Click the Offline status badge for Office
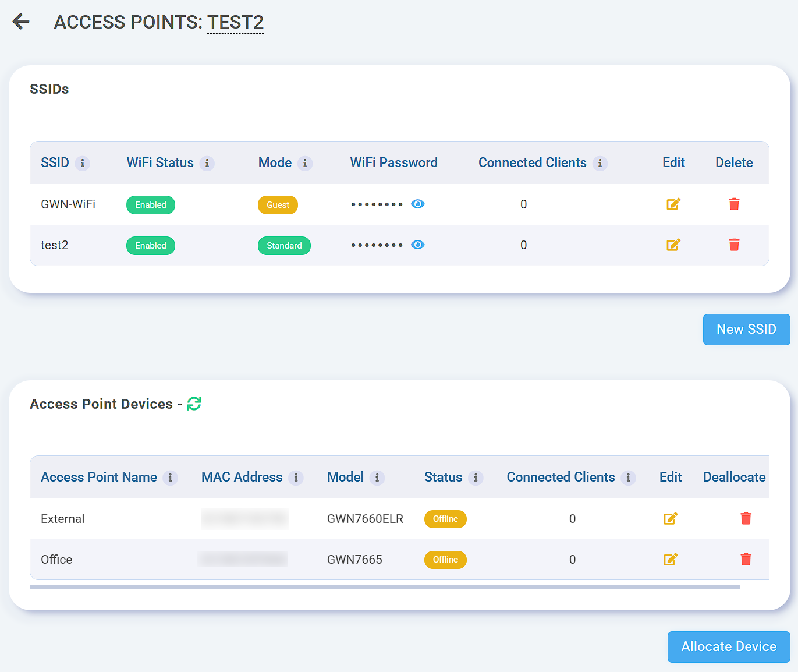The width and height of the screenshot is (798, 672). click(445, 560)
